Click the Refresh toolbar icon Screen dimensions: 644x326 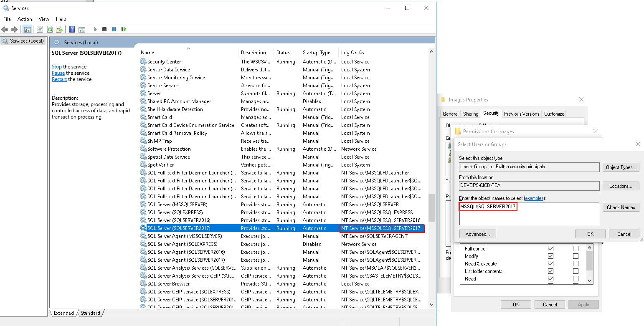[50, 29]
